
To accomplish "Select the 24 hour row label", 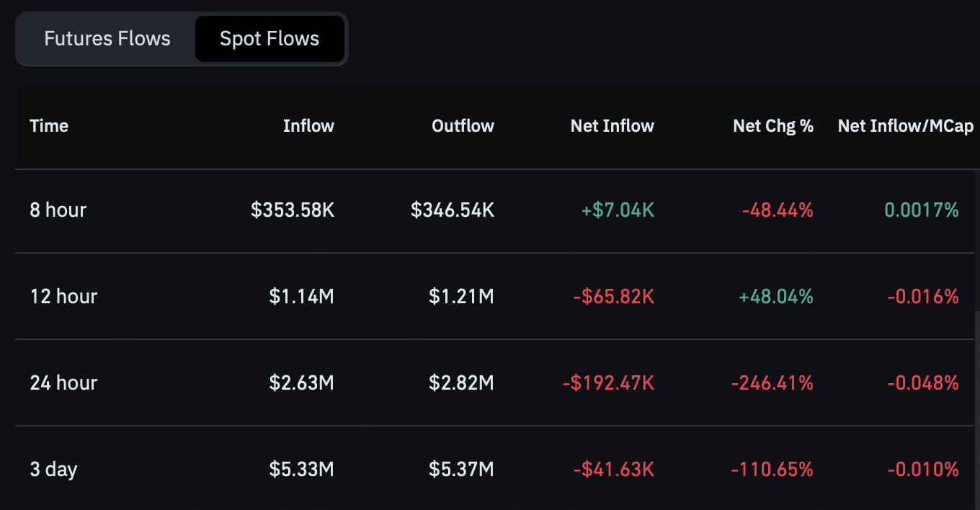I will coord(63,383).
